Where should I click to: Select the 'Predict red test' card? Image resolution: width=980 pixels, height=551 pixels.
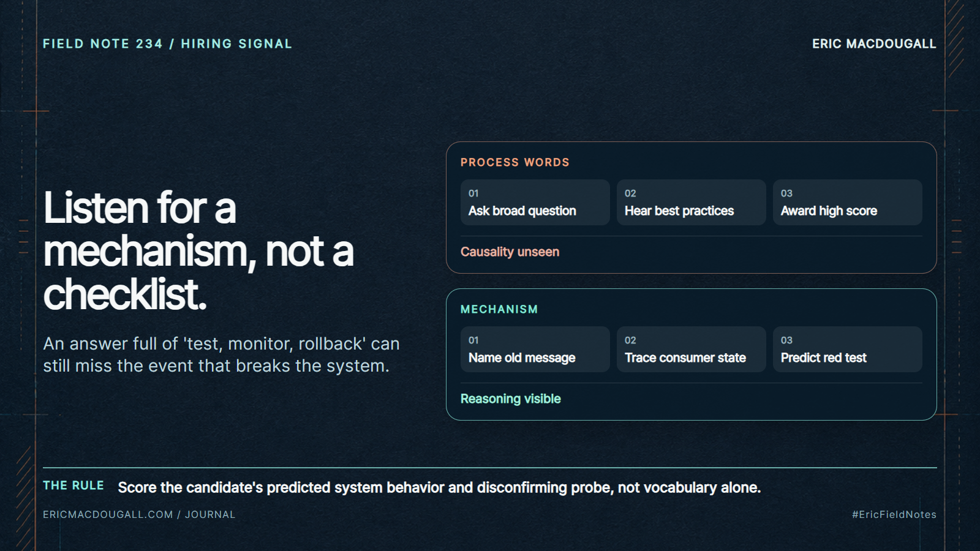click(847, 349)
